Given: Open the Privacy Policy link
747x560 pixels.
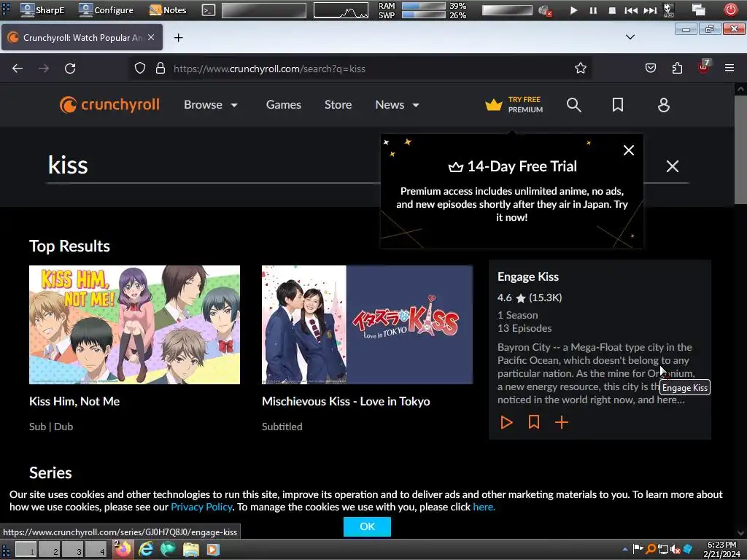Looking at the screenshot, I should 201,507.
